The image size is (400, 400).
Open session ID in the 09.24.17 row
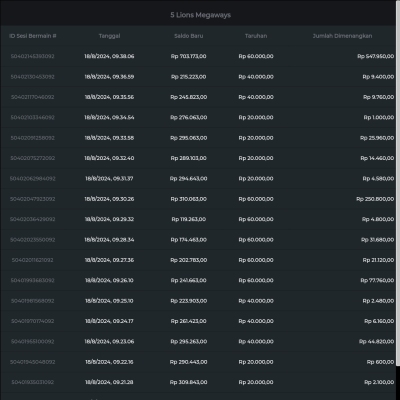pyautogui.click(x=33, y=321)
